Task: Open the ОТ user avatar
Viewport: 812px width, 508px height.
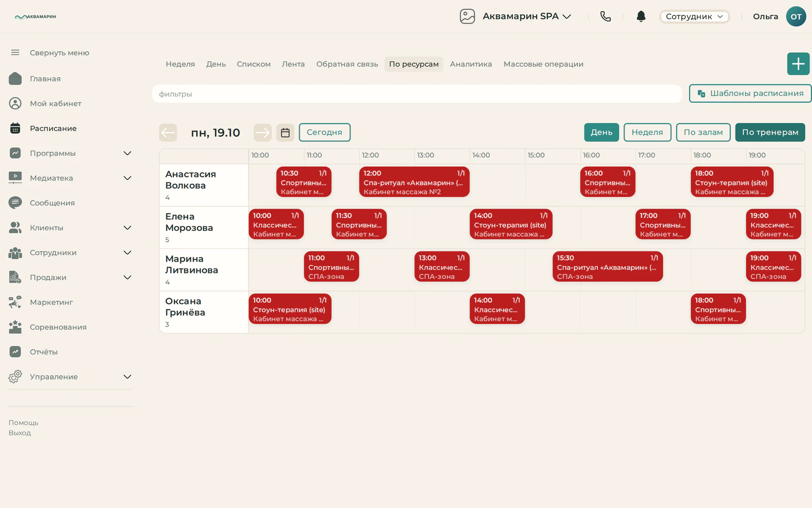Action: pos(796,16)
